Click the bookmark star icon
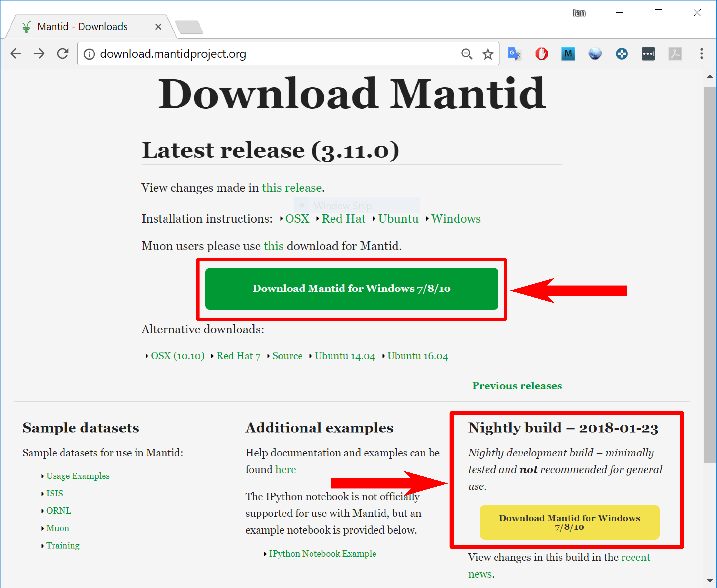 488,54
